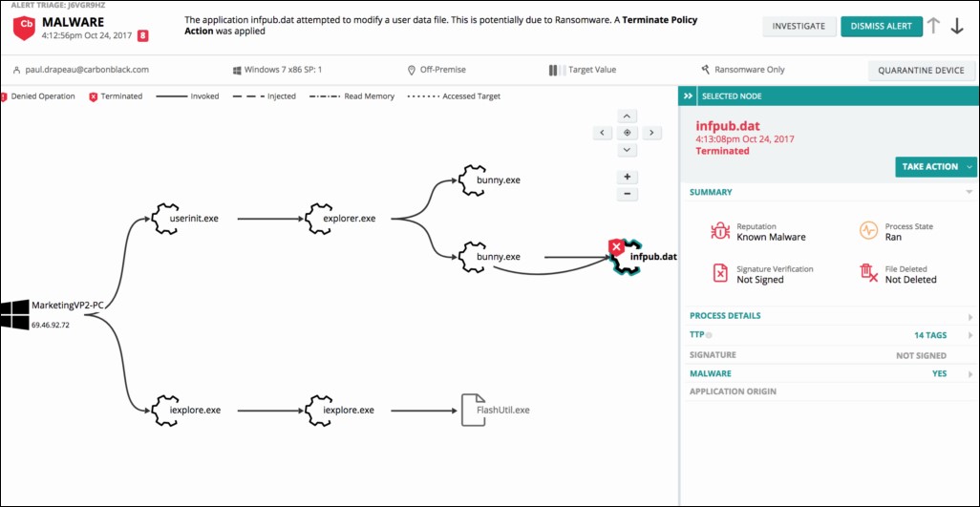Click the Carbon Black shield logo
This screenshot has height=507, width=980.
point(25,28)
